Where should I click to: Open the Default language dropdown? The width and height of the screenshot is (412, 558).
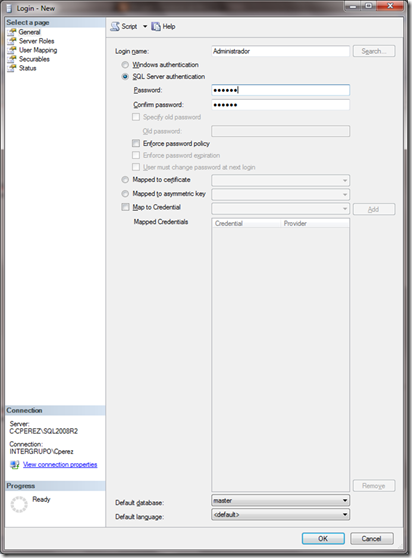tap(280, 515)
